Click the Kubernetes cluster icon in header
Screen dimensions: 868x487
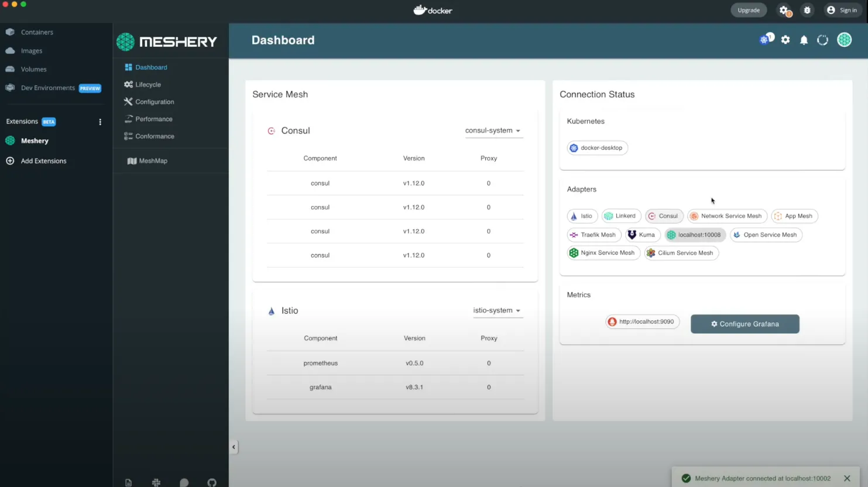765,39
